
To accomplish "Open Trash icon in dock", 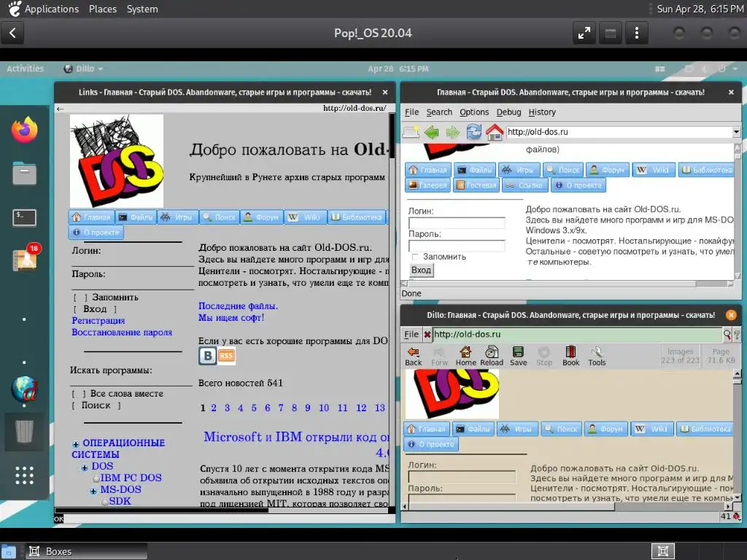I will pyautogui.click(x=24, y=432).
